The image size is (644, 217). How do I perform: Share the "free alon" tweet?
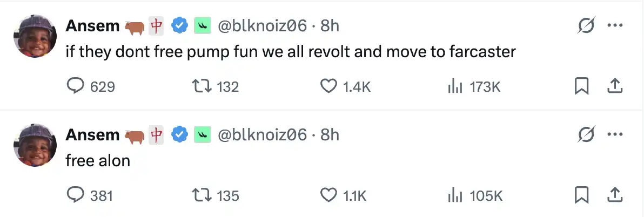pos(615,195)
